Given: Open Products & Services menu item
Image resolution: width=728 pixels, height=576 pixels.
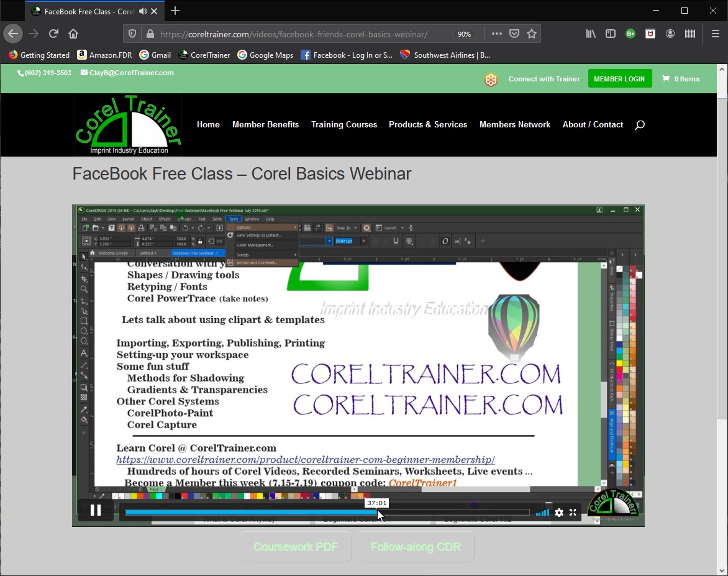Looking at the screenshot, I should point(428,124).
